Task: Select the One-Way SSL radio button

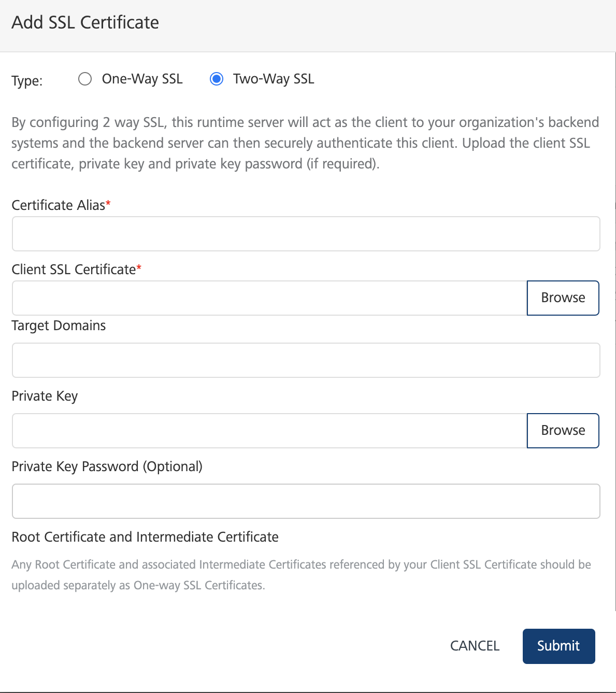Action: (x=85, y=79)
